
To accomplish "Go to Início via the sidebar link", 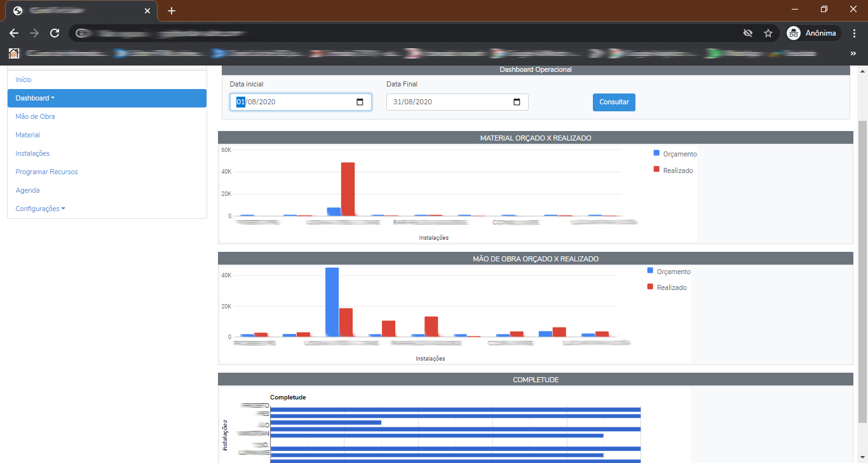I will [23, 79].
